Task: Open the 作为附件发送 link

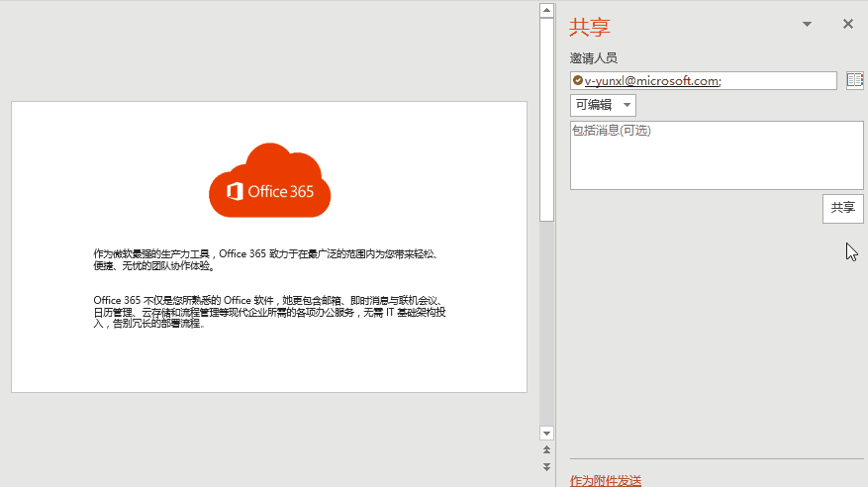Action: coord(606,480)
